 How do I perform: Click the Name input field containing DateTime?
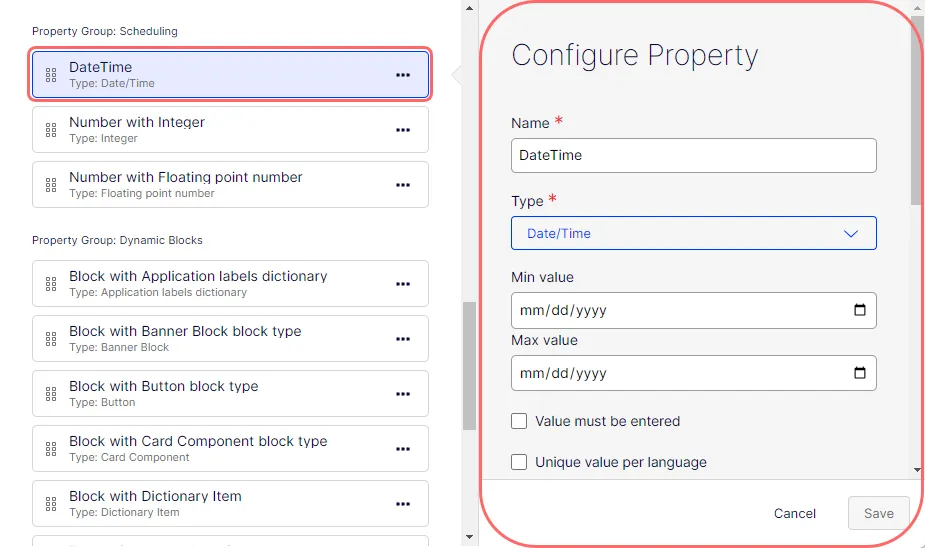pyautogui.click(x=694, y=155)
